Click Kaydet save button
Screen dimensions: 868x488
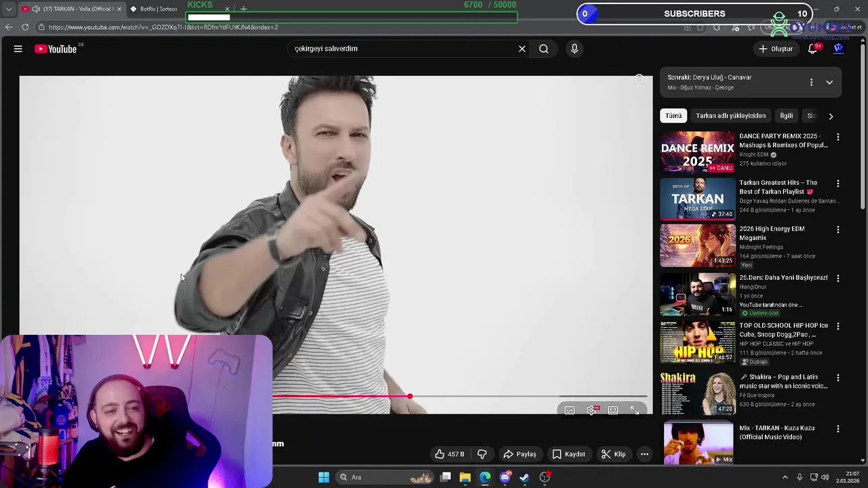tap(568, 454)
